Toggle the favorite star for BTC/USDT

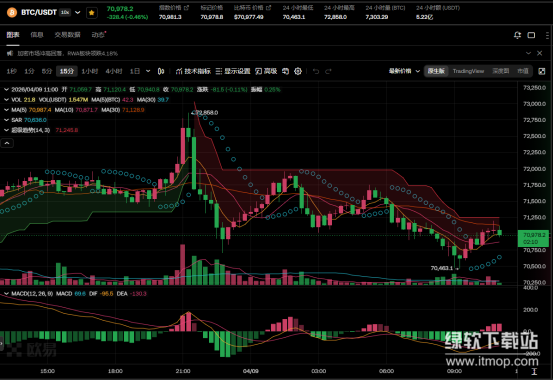pyautogui.click(x=92, y=13)
